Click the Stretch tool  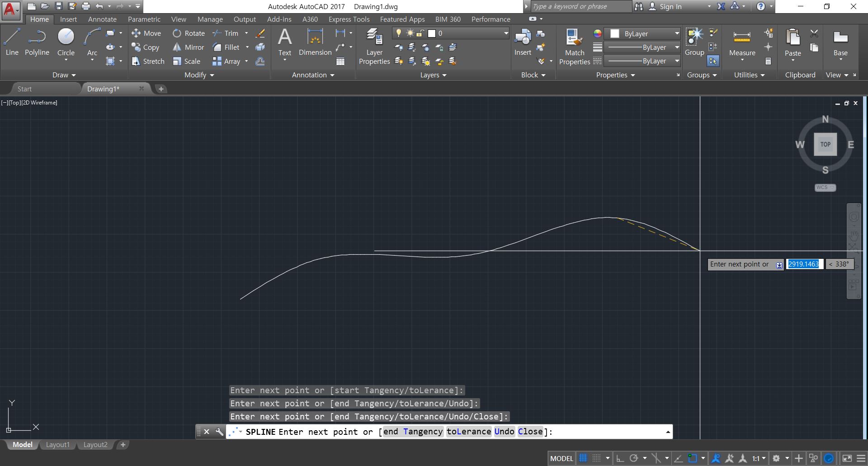click(x=148, y=61)
